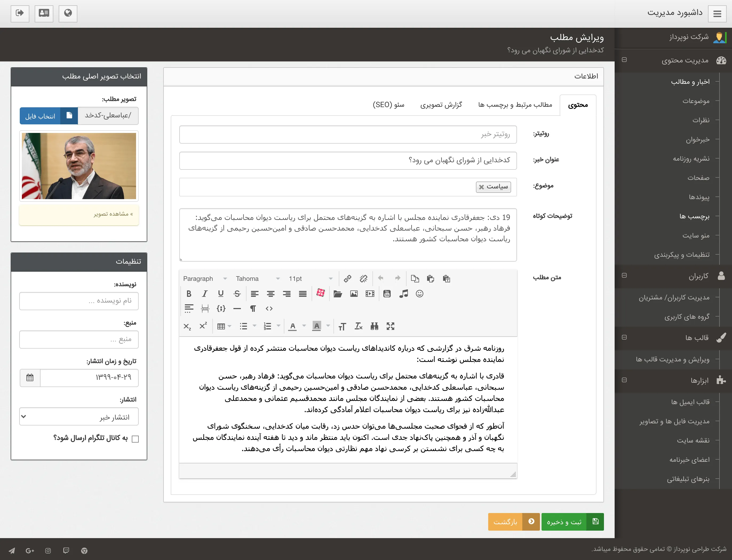Insert a YouTube video via toolbar icon
The width and height of the screenshot is (732, 560).
387,294
